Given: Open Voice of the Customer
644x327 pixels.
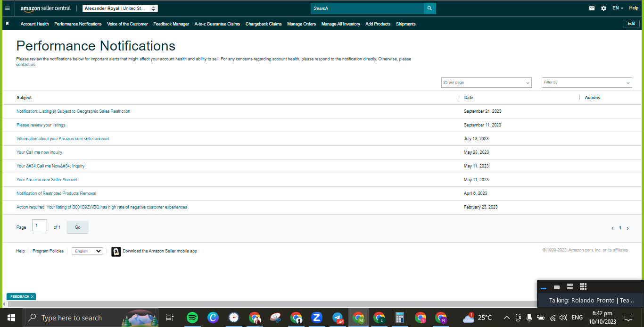Looking at the screenshot, I should pyautogui.click(x=127, y=24).
